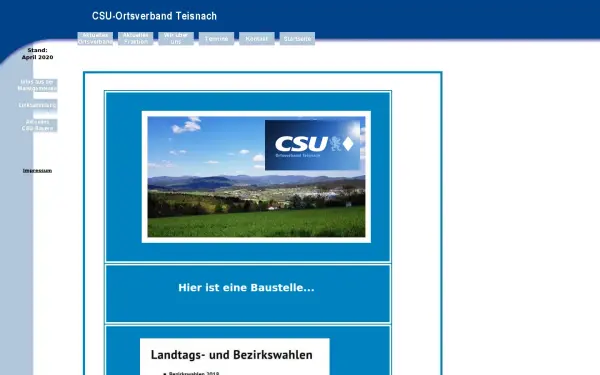The width and height of the screenshot is (600, 375).
Task: Click the Teisnach landscape banner photo
Action: (256, 177)
